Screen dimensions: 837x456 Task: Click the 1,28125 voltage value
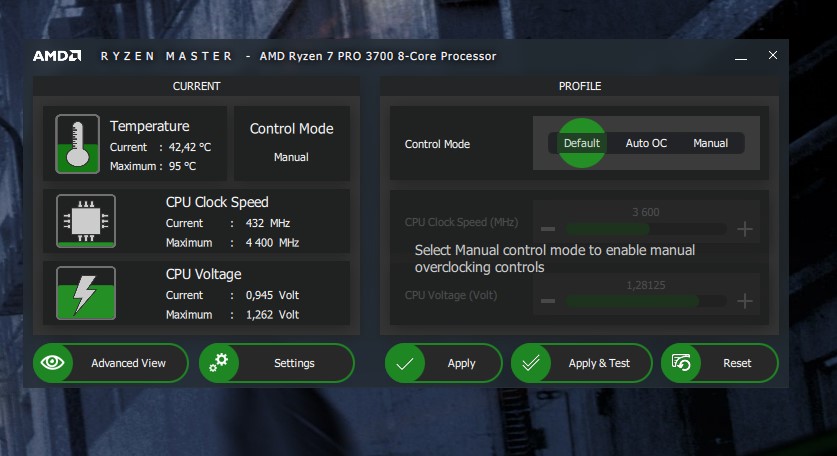point(646,285)
